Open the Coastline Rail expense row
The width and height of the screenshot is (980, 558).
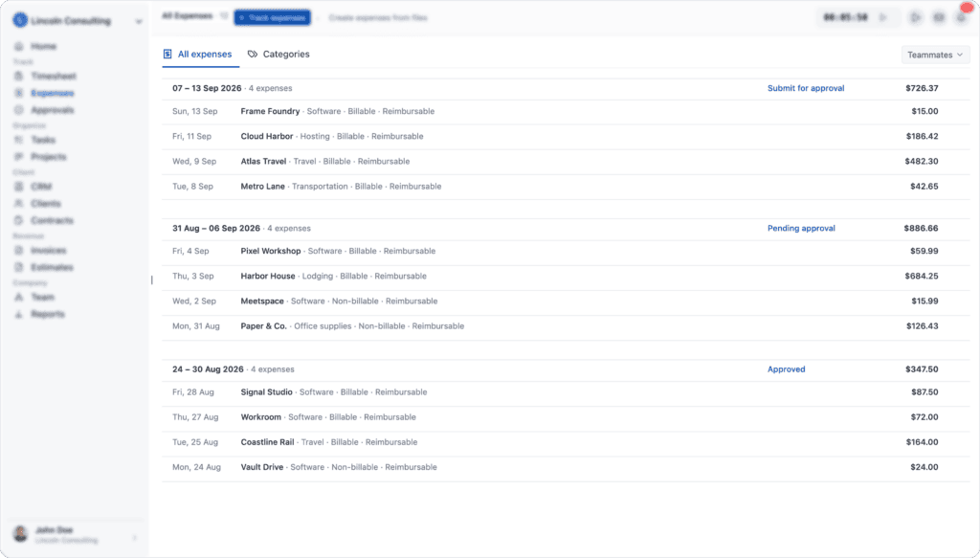tap(566, 442)
